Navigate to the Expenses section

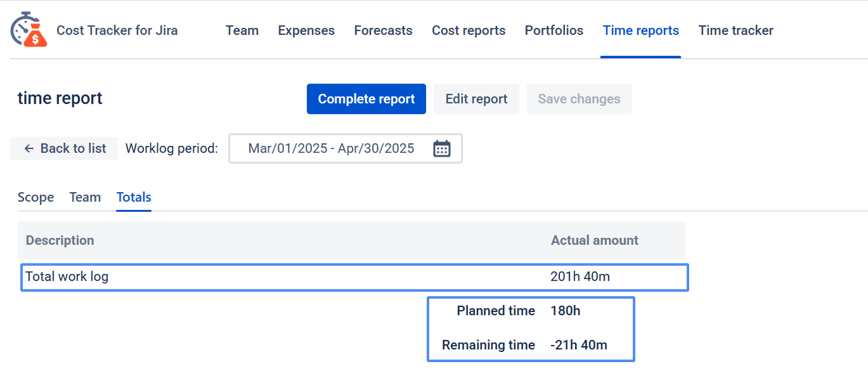(306, 30)
